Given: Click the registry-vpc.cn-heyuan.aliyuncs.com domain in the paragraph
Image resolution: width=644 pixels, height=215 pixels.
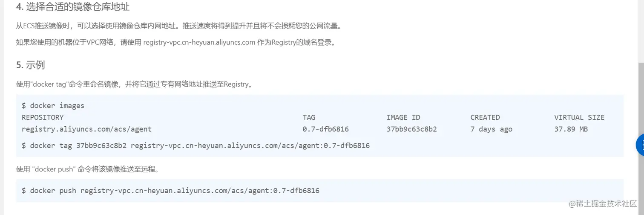Looking at the screenshot, I should tap(199, 42).
